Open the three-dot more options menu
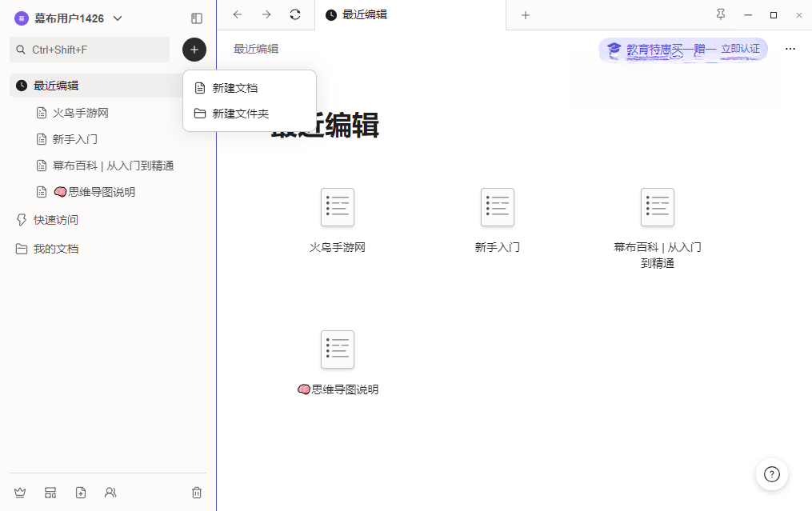Viewport: 812px width, 511px height. [x=790, y=49]
